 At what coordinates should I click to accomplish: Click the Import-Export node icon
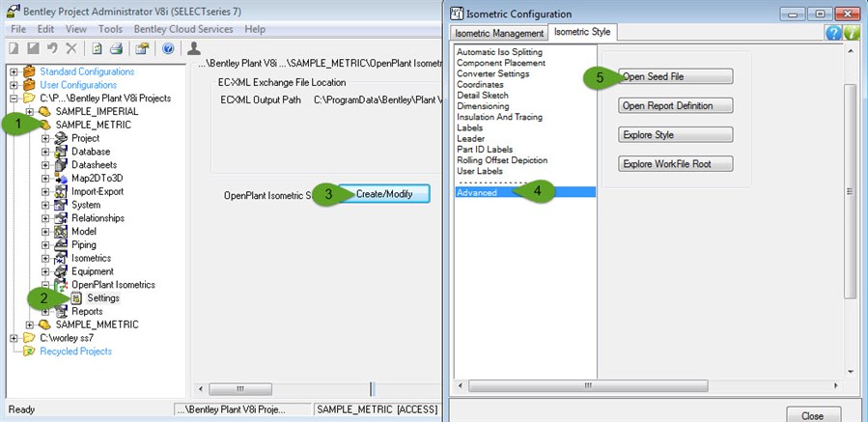point(61,191)
